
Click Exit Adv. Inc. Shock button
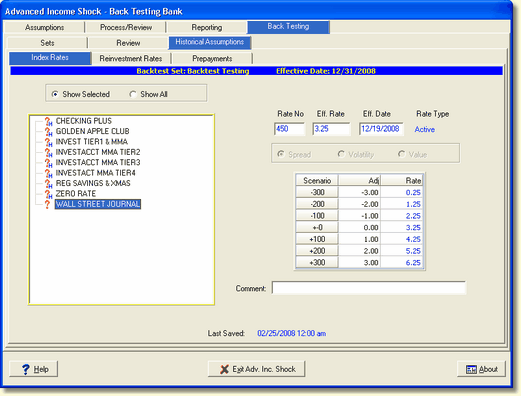(x=256, y=369)
